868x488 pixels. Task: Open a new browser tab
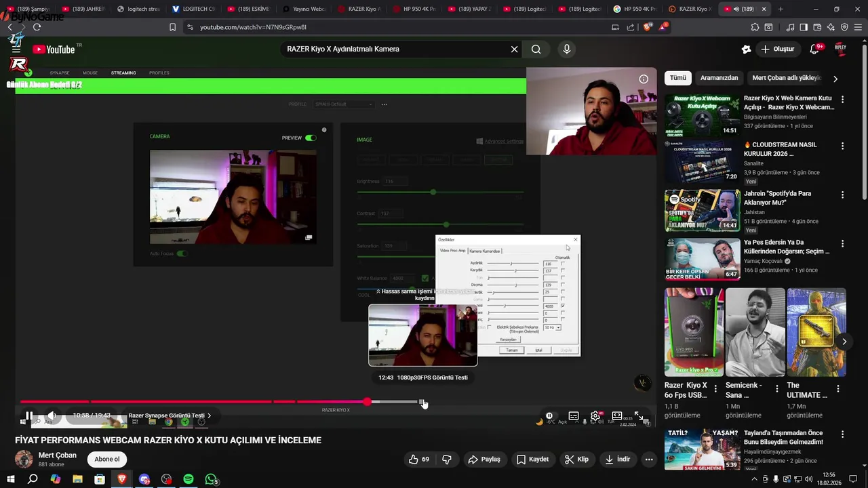coord(781,9)
